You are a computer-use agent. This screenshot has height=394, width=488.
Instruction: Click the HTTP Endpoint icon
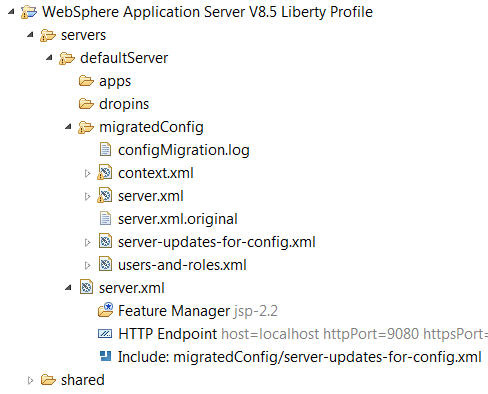pos(105,334)
